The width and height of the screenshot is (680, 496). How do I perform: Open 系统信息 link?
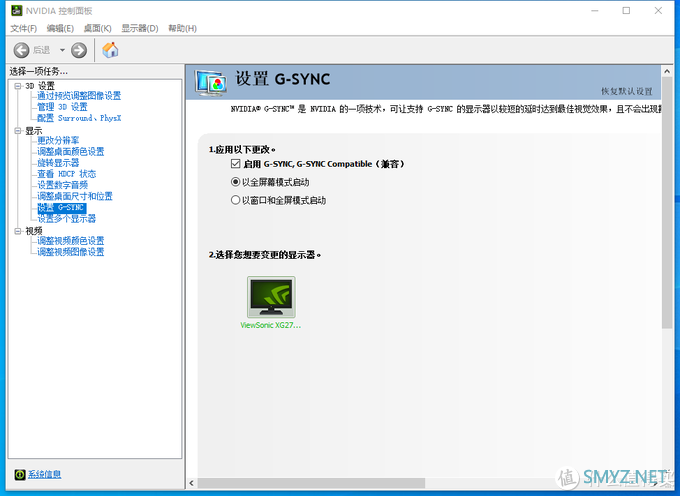pos(45,474)
